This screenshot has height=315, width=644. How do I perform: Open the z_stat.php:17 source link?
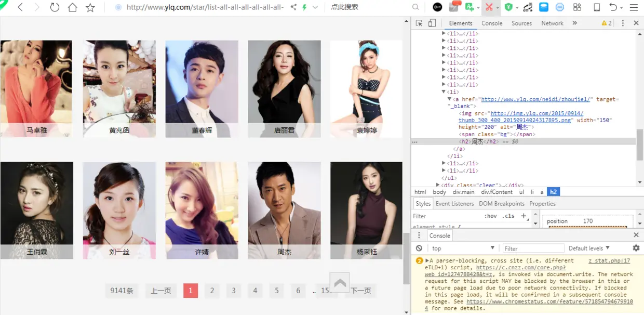coord(609,260)
